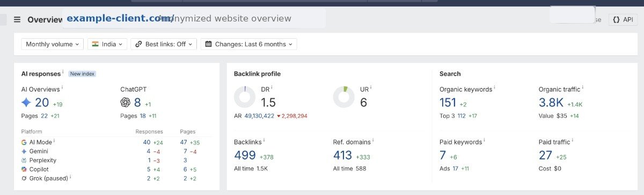
Task: Open Paid keywords count 7
Action: point(443,156)
